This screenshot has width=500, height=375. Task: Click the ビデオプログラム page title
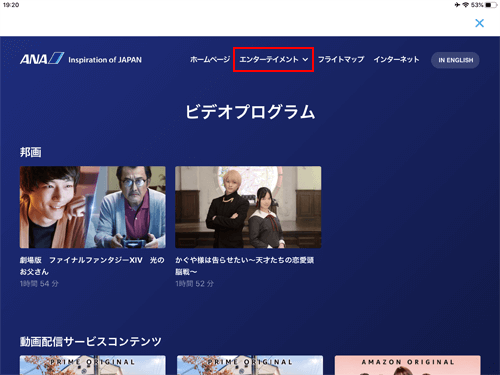(x=250, y=112)
